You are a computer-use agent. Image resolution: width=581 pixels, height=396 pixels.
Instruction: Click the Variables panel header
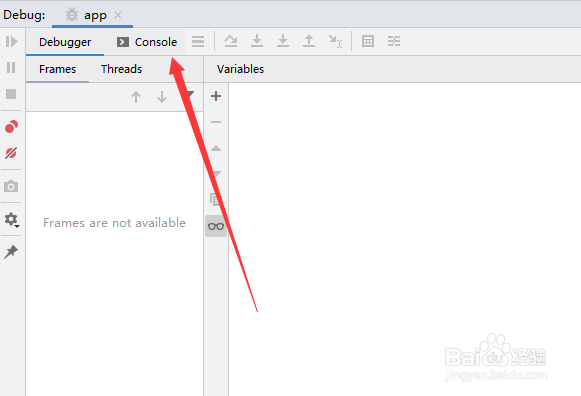pos(240,69)
